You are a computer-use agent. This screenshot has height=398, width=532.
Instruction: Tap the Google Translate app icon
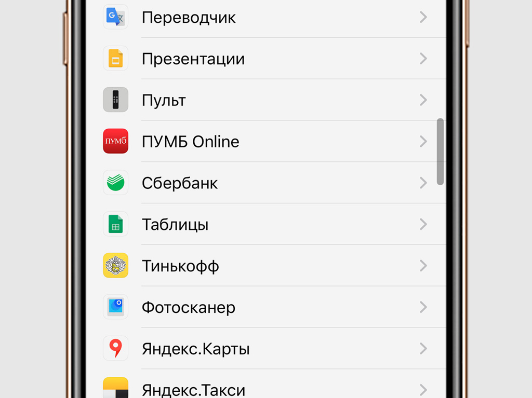[116, 17]
